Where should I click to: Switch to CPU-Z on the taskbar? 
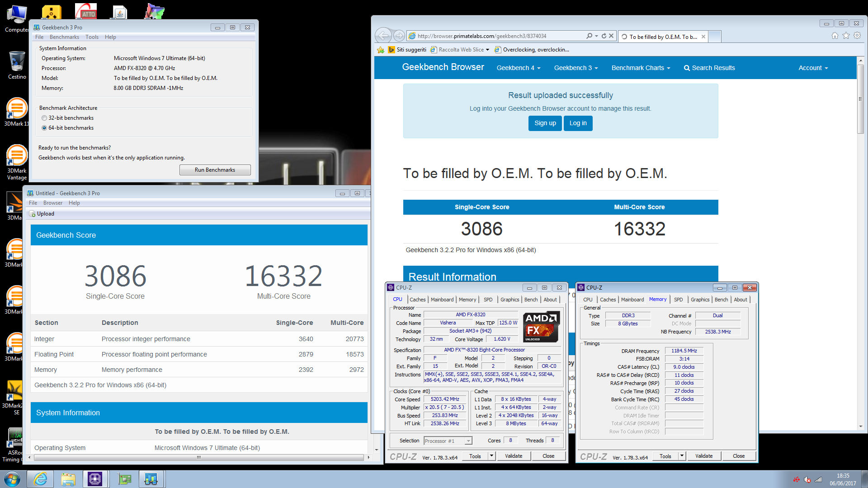coord(95,479)
